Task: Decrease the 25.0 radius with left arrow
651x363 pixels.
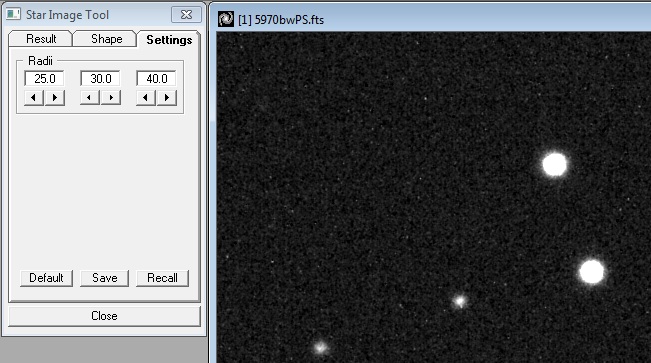Action: (34, 98)
